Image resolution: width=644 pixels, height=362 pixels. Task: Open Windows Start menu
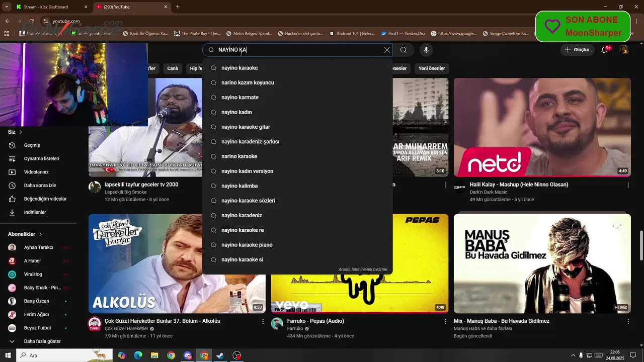(x=8, y=355)
